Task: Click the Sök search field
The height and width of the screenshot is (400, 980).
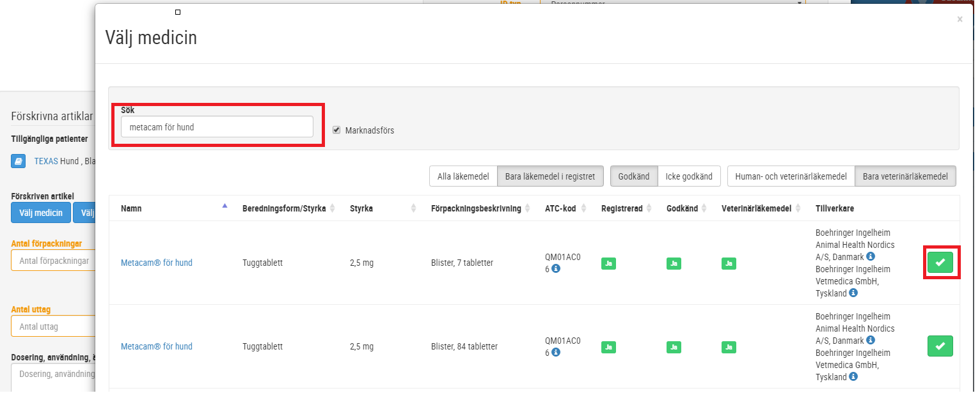Action: pos(217,127)
